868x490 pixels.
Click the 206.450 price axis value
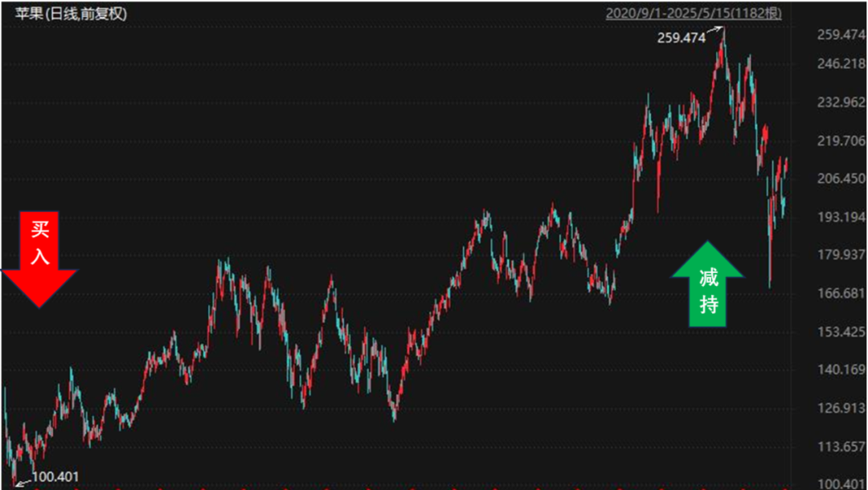(841, 178)
